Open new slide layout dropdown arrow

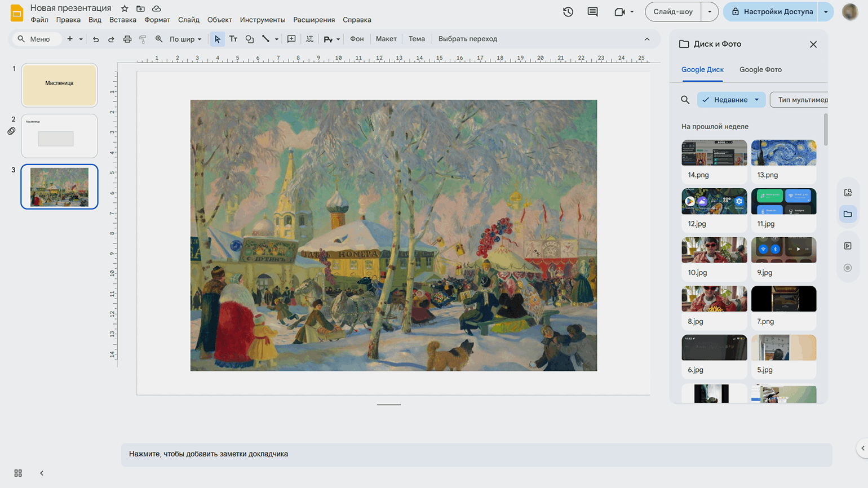pyautogui.click(x=81, y=39)
